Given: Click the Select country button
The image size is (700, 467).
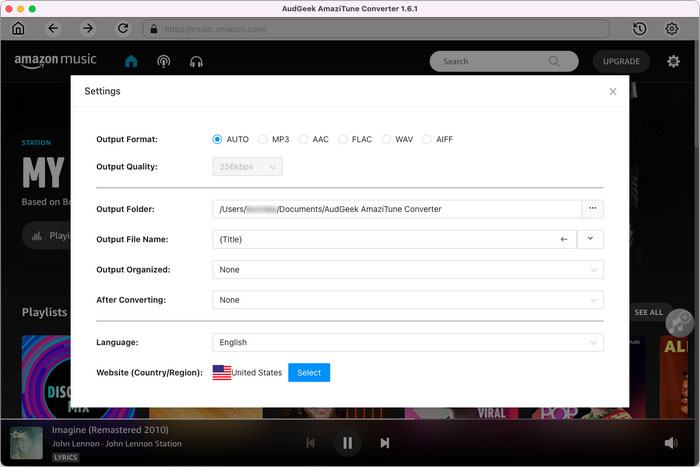Looking at the screenshot, I should (309, 373).
